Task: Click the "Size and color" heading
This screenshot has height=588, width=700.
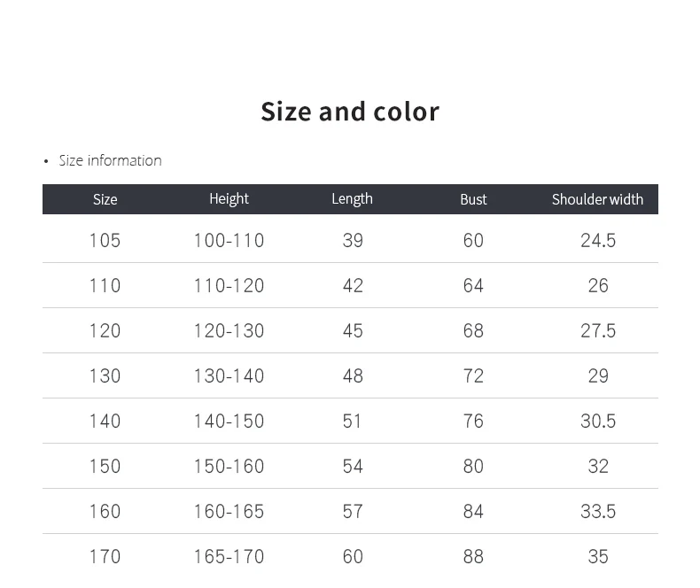Action: click(350, 112)
